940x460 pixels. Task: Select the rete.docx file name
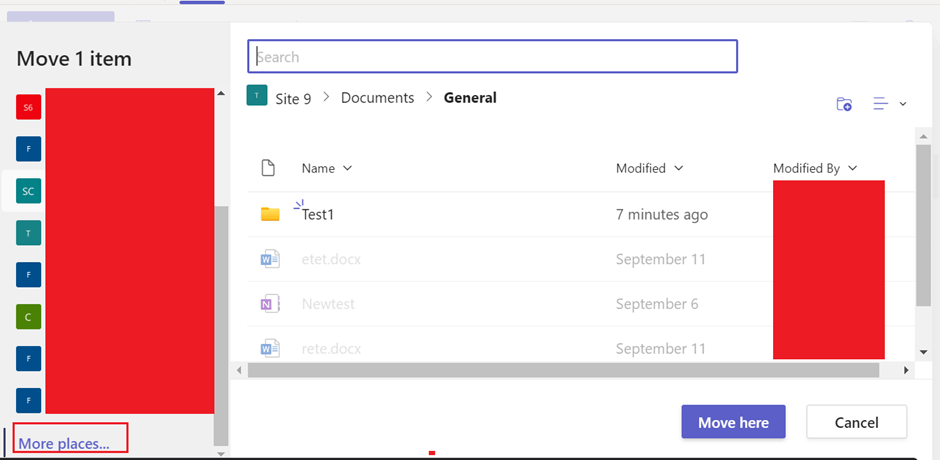pos(331,348)
